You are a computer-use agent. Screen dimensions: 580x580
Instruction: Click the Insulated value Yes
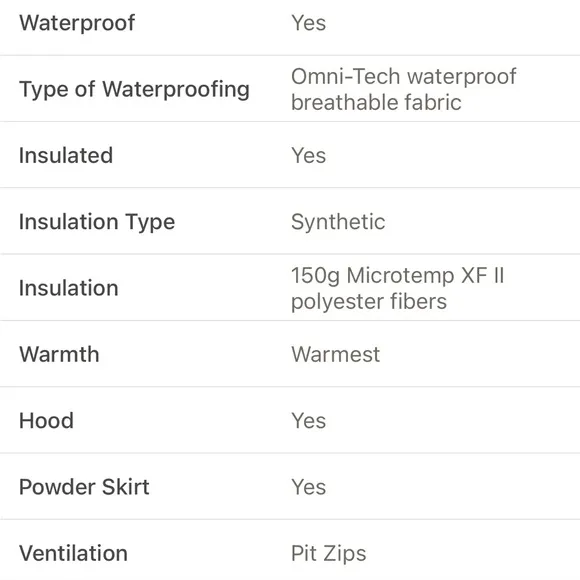click(x=308, y=155)
